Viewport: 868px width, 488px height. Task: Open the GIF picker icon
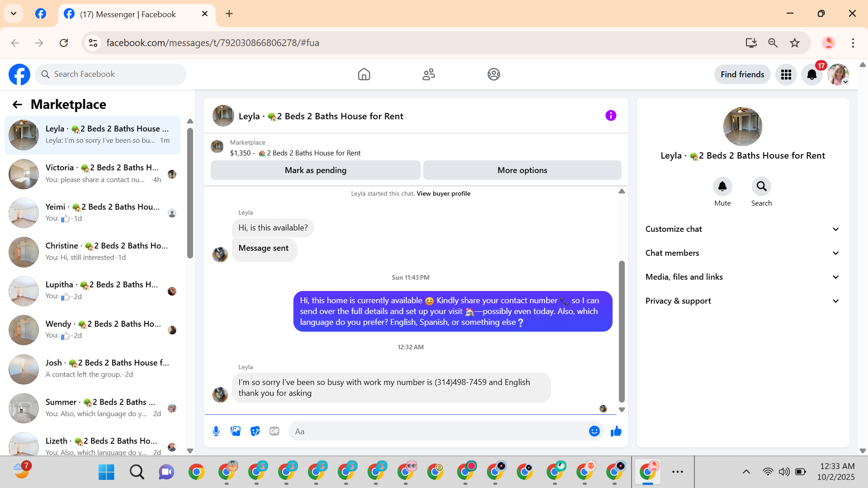coord(274,431)
